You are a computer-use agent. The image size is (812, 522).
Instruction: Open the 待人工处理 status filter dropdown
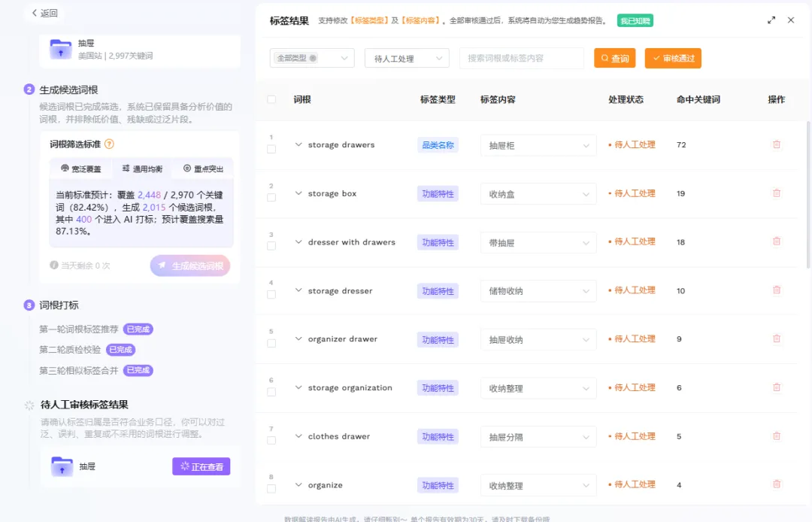click(407, 58)
